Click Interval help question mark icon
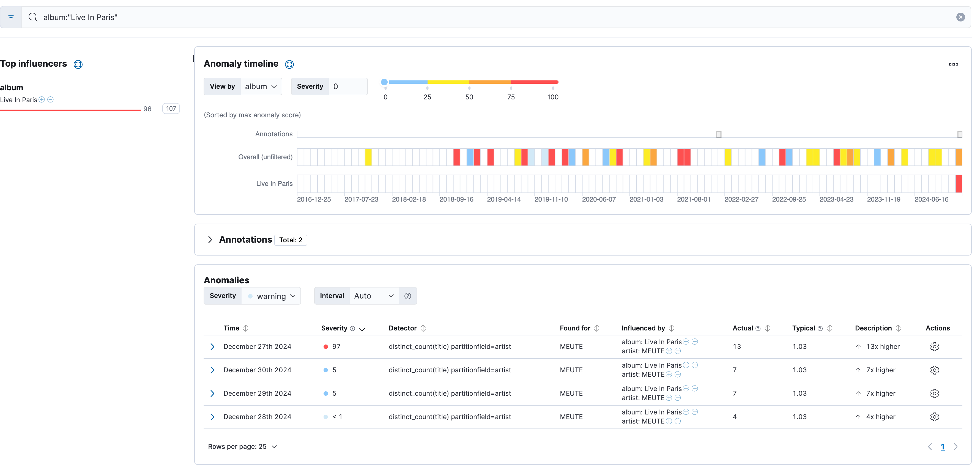This screenshot has width=980, height=472. coord(407,296)
